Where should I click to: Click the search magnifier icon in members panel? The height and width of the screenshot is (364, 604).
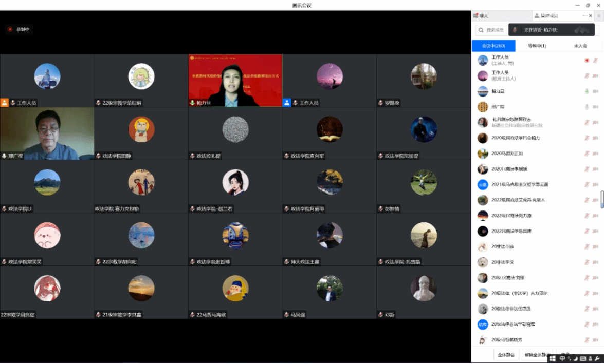480,30
